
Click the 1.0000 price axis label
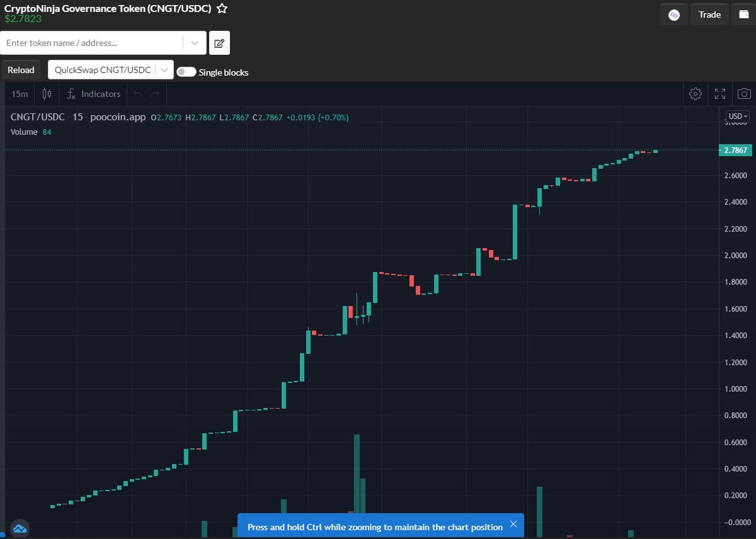[736, 389]
